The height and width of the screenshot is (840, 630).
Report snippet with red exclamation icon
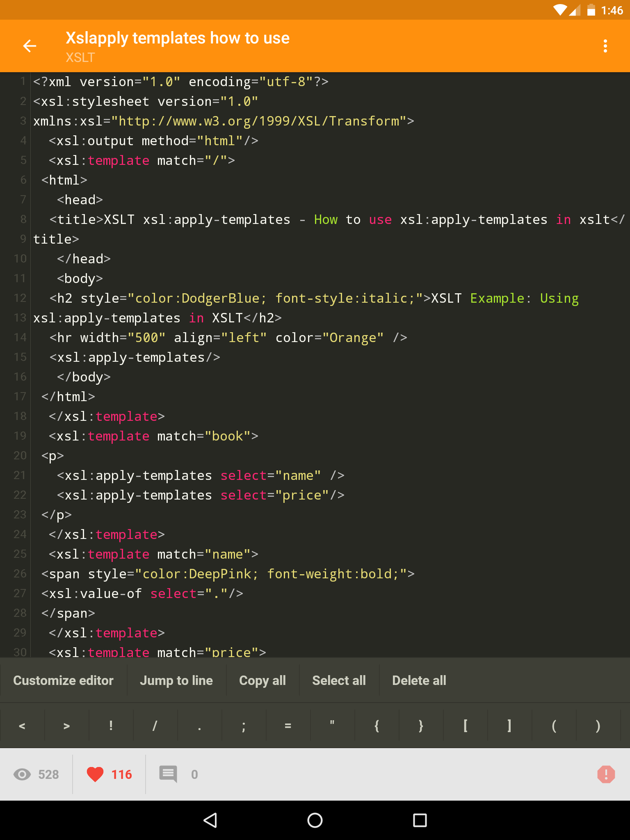coord(606,774)
